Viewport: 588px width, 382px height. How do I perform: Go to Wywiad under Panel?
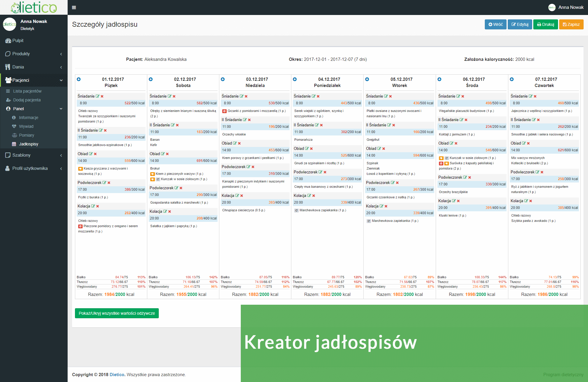click(26, 126)
